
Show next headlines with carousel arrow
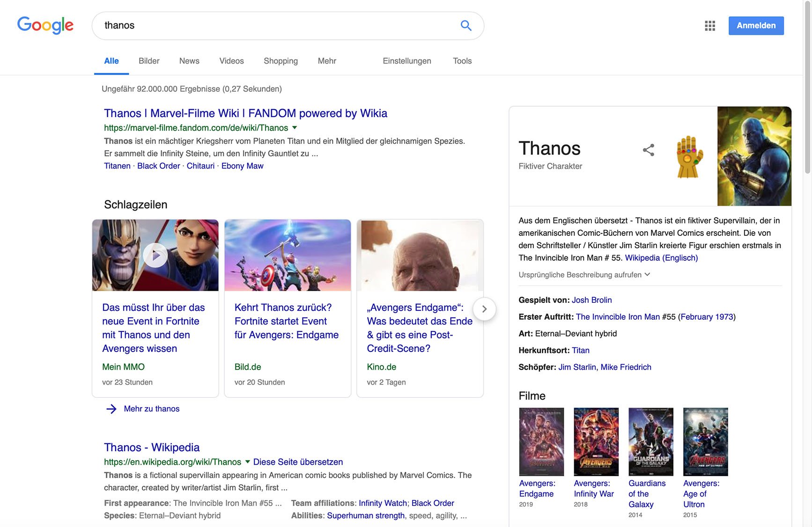click(484, 309)
